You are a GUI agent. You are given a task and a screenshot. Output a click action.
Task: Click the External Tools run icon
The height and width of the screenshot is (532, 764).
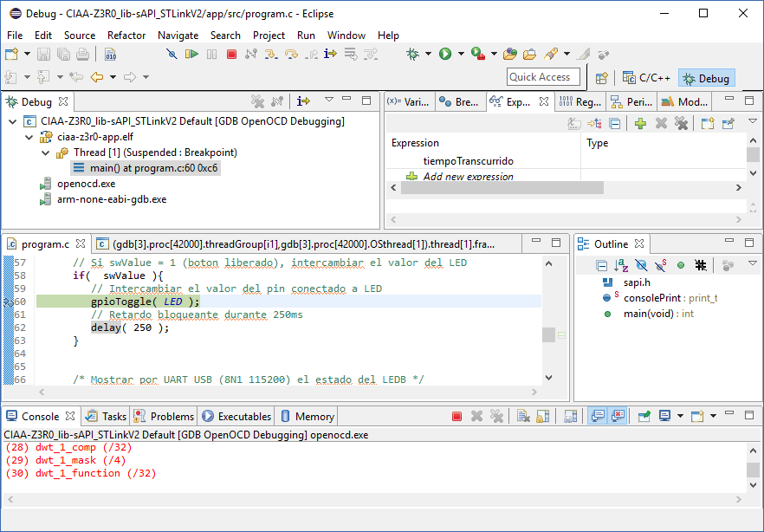(478, 54)
